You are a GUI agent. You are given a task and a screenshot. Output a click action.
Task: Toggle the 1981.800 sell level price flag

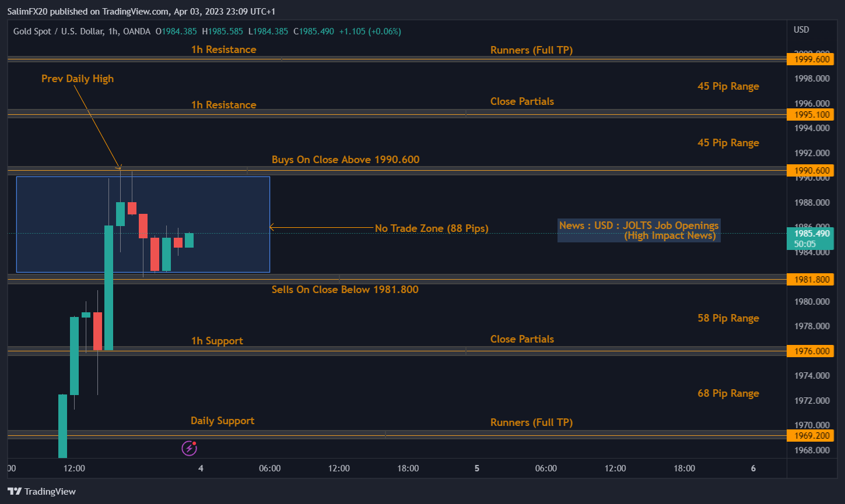tap(811, 279)
